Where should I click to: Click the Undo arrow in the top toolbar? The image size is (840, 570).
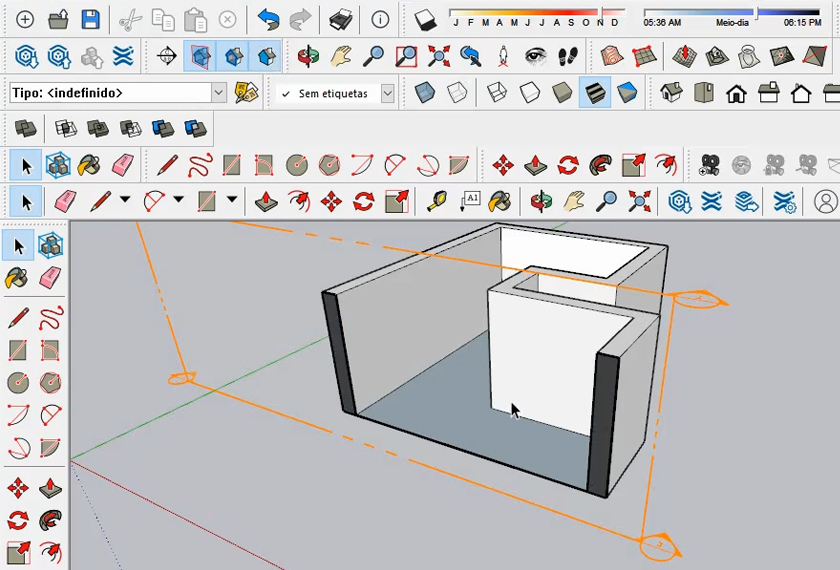[267, 19]
